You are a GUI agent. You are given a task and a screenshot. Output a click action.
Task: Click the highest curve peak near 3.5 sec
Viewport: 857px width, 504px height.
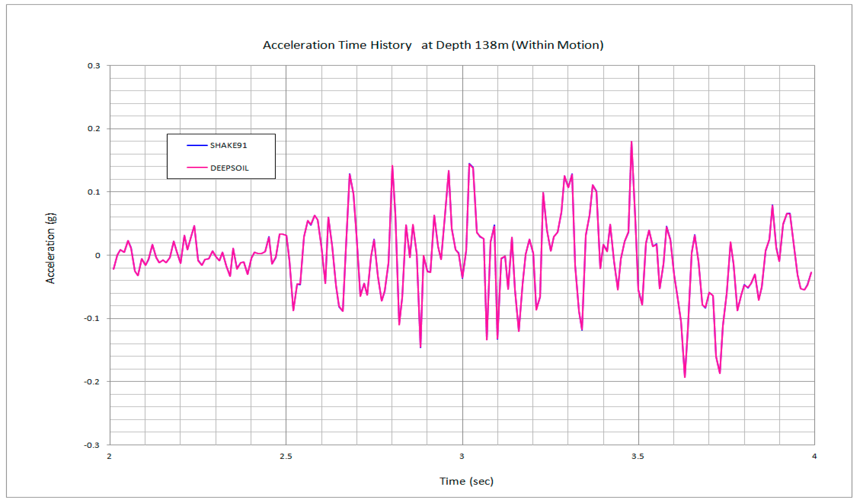click(x=632, y=142)
